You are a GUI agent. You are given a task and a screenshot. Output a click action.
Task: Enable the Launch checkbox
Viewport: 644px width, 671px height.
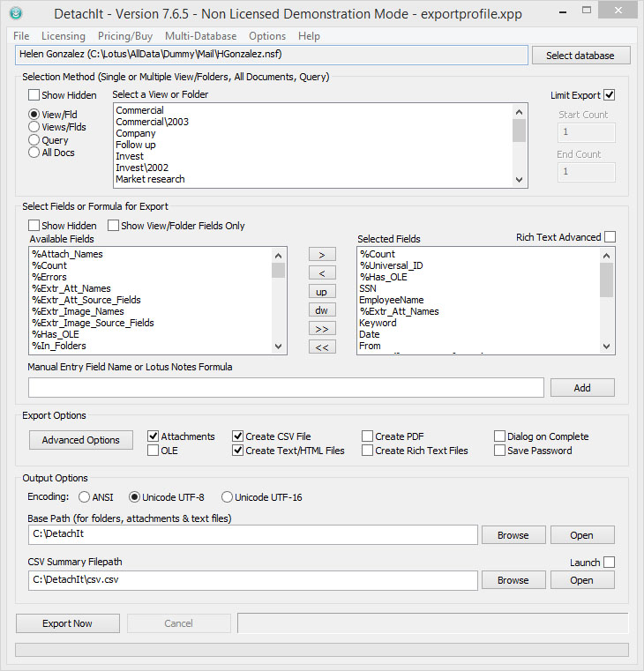click(610, 563)
